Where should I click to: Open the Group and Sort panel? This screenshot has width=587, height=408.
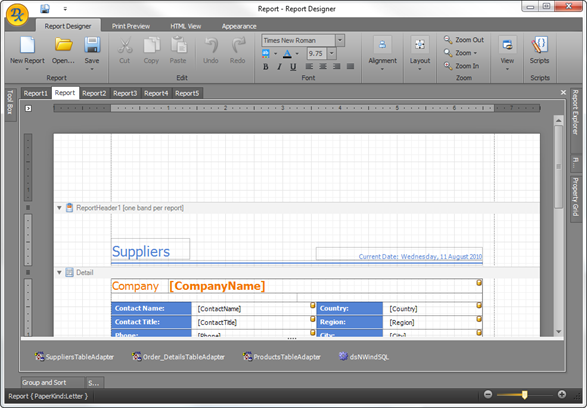point(52,382)
